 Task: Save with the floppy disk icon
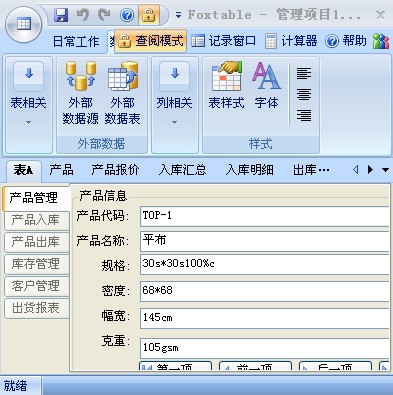[61, 15]
